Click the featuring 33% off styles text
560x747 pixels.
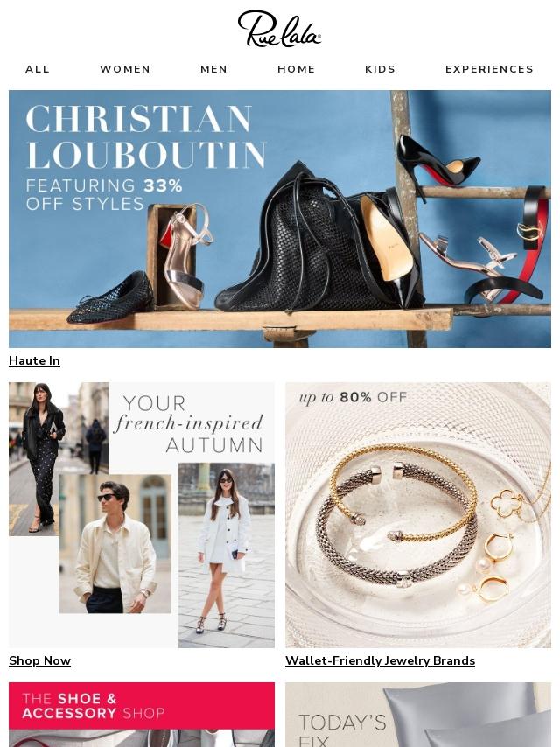click(x=104, y=194)
